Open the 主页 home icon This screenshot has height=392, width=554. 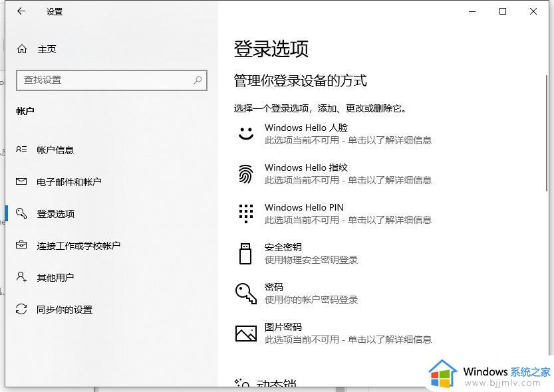pyautogui.click(x=22, y=49)
